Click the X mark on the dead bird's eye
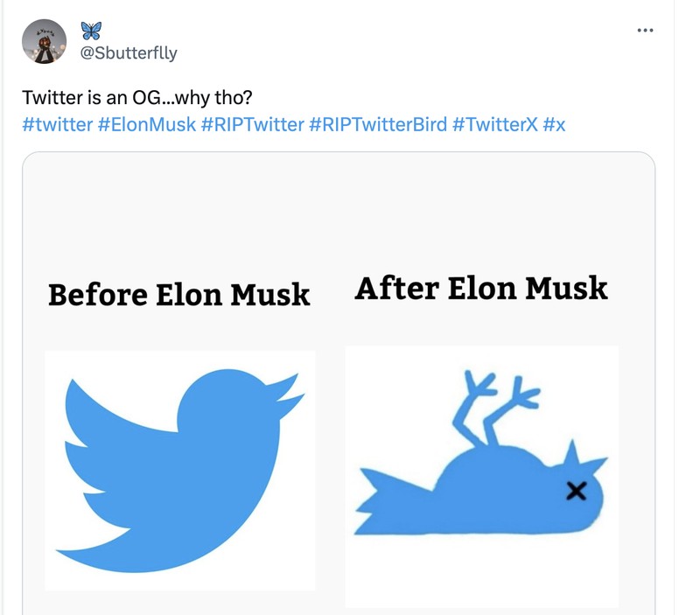The height and width of the screenshot is (615, 700). pos(577,493)
